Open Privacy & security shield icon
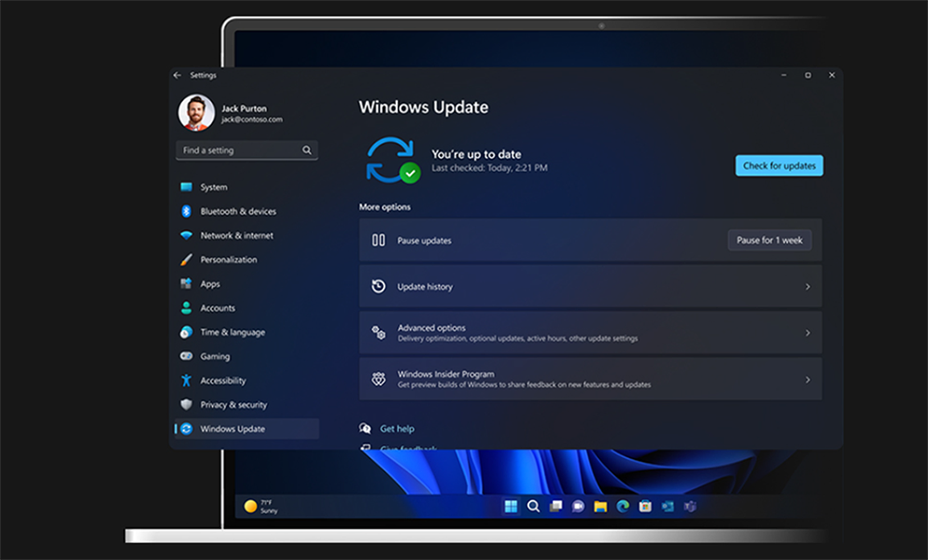 pos(186,405)
